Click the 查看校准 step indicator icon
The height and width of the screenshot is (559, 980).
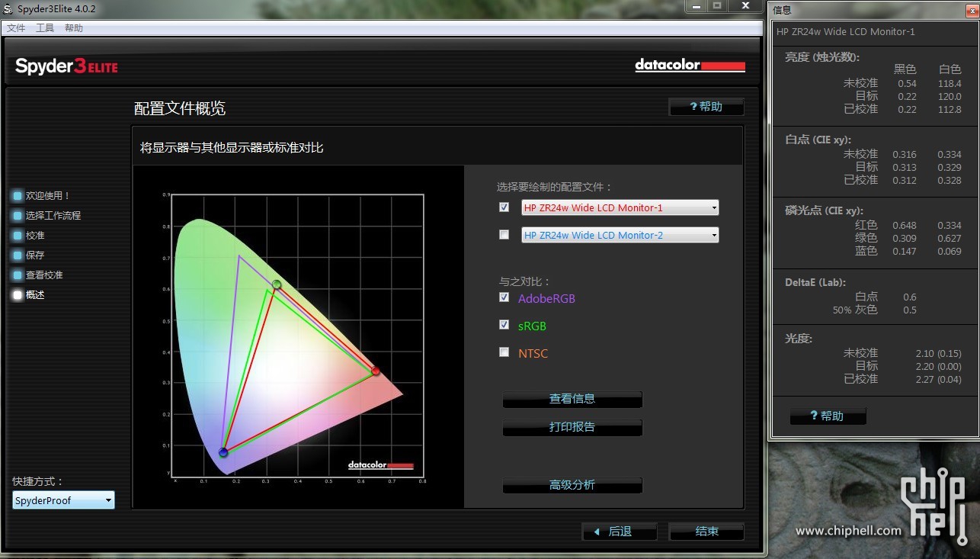(18, 275)
